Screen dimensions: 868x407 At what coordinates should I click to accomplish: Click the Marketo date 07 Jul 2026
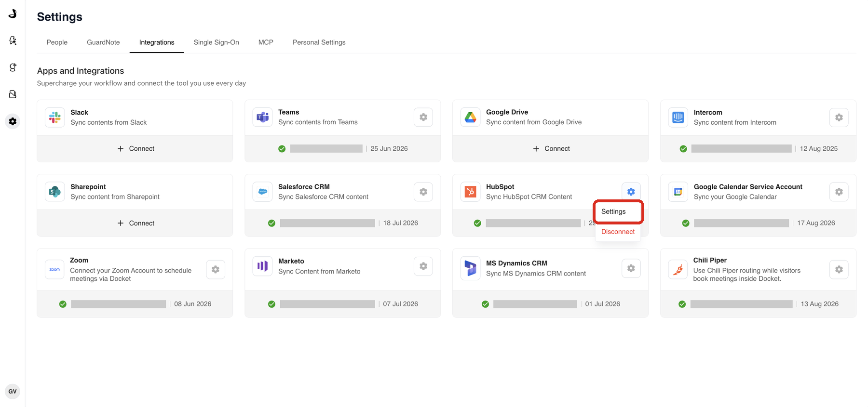pos(401,304)
